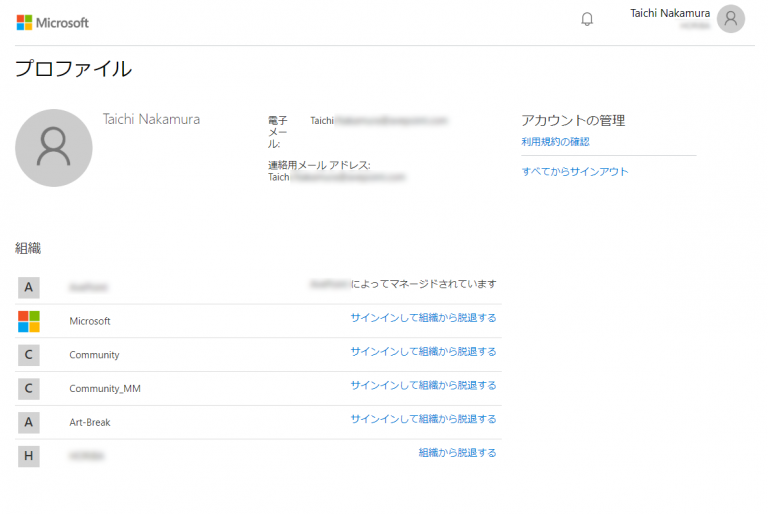Select the Art-Break organization name
The width and height of the screenshot is (768, 514).
pyautogui.click(x=90, y=423)
